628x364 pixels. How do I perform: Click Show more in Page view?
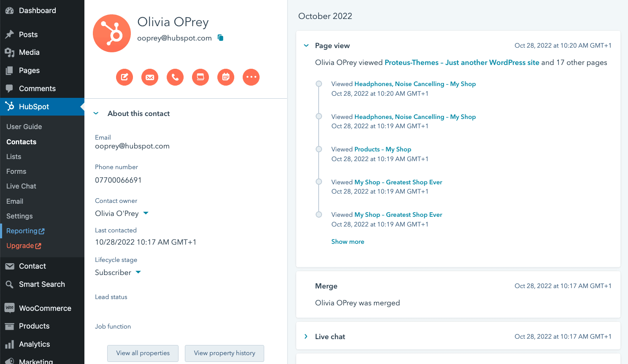pos(348,242)
